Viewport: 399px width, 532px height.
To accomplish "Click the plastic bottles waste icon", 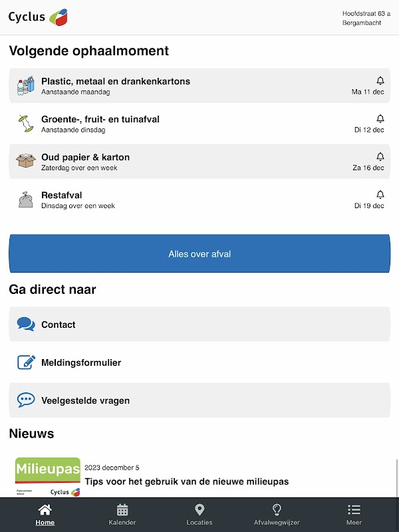I will coord(25,86).
